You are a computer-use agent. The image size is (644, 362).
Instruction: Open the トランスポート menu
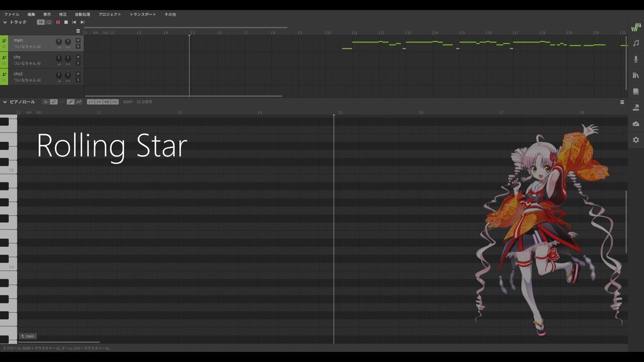point(143,15)
